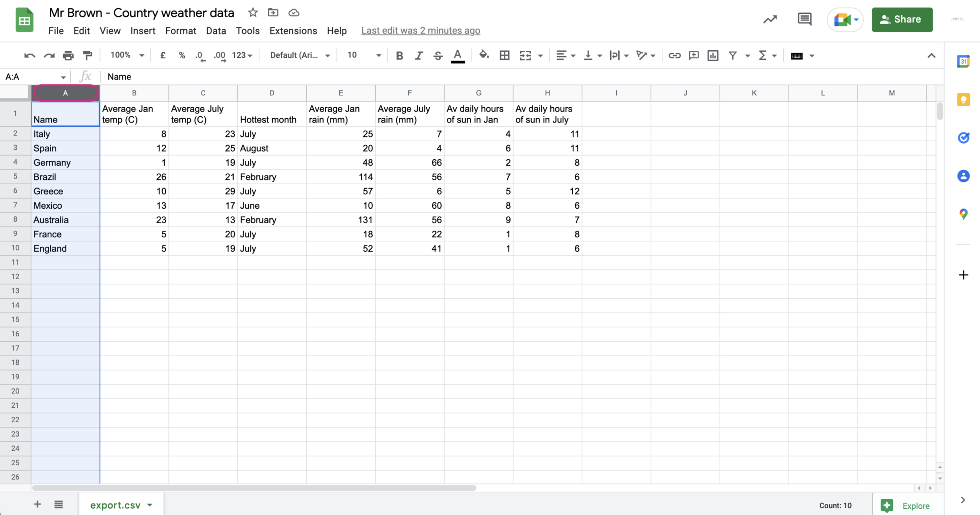Screen dimensions: 980x515
Task: Open Google Keep in the sidebar
Action: click(963, 99)
